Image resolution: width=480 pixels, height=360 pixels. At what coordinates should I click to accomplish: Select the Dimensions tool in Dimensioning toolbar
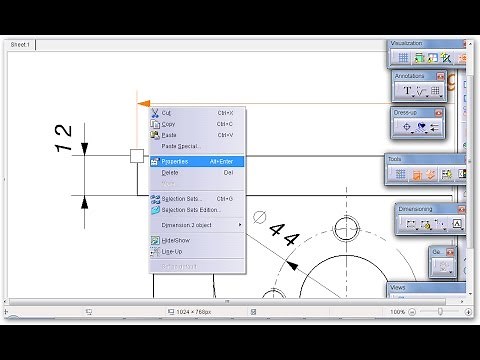tap(411, 224)
